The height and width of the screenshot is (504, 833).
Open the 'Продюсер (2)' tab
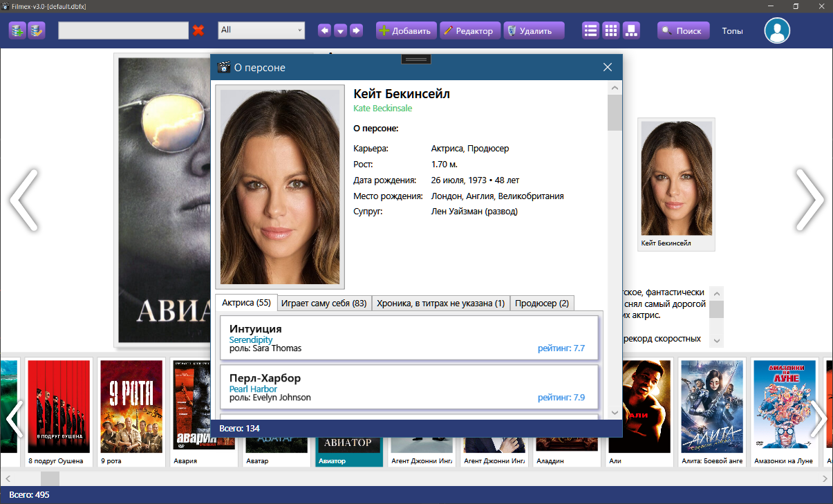[x=542, y=303]
